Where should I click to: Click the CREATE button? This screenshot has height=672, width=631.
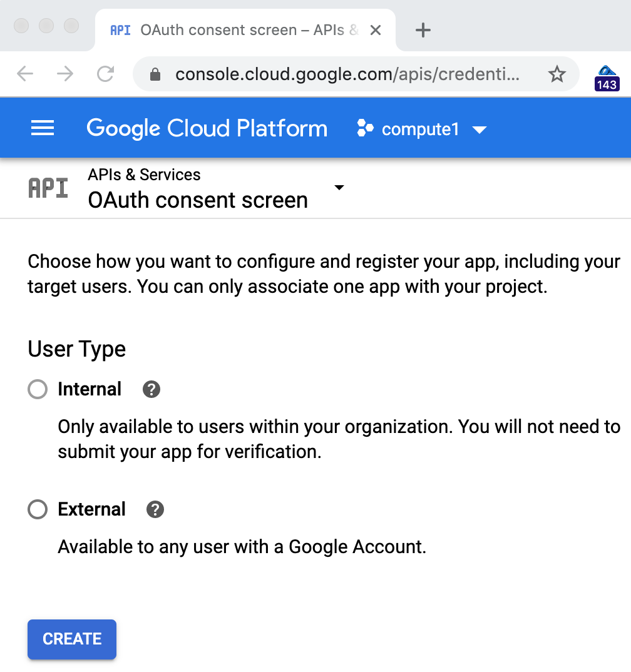coord(72,639)
